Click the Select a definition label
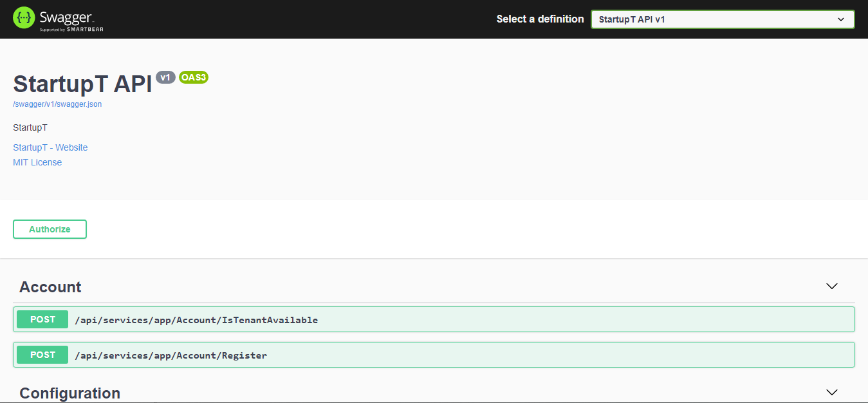 pyautogui.click(x=540, y=19)
